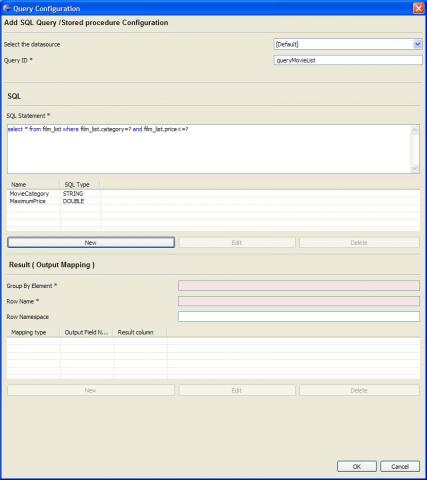The height and width of the screenshot is (480, 427).
Task: Click the Cancel button
Action: point(400,467)
